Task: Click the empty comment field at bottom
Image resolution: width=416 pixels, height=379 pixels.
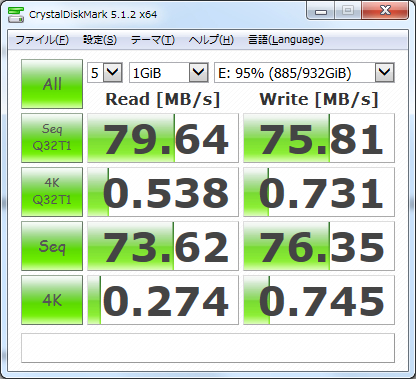Action: tap(208, 348)
